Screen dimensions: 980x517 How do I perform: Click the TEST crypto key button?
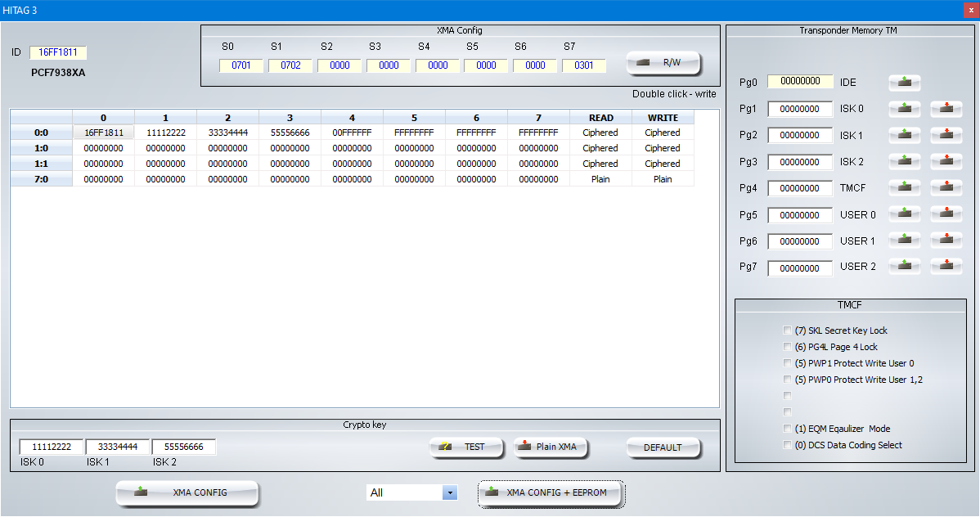[466, 447]
